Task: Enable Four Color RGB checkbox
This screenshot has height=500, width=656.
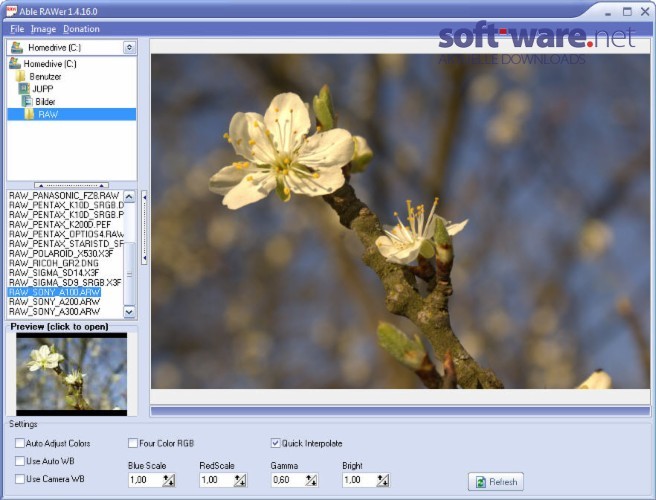Action: (x=133, y=443)
